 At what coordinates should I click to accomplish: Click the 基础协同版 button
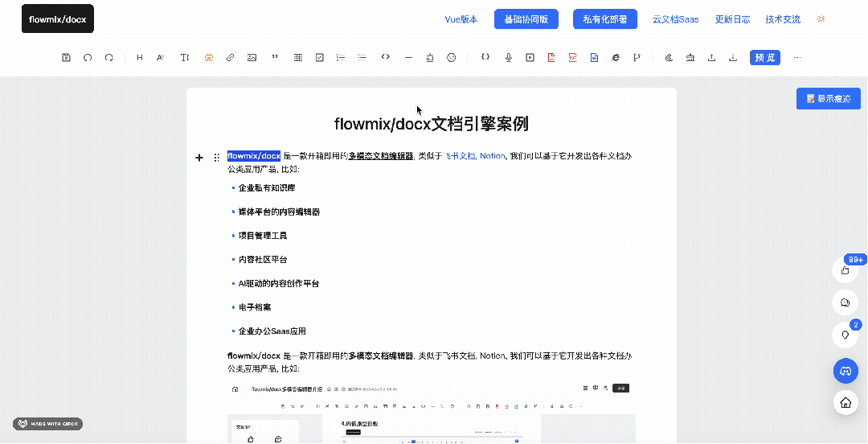526,19
